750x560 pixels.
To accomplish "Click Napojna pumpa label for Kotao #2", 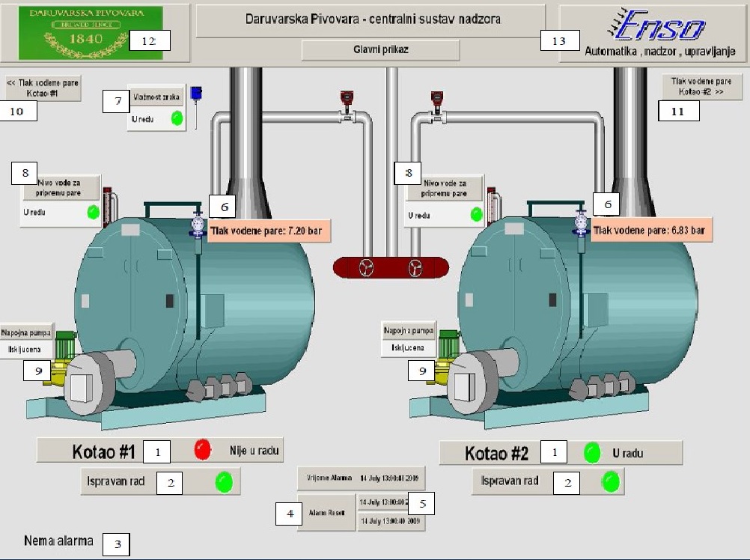I will tap(409, 330).
